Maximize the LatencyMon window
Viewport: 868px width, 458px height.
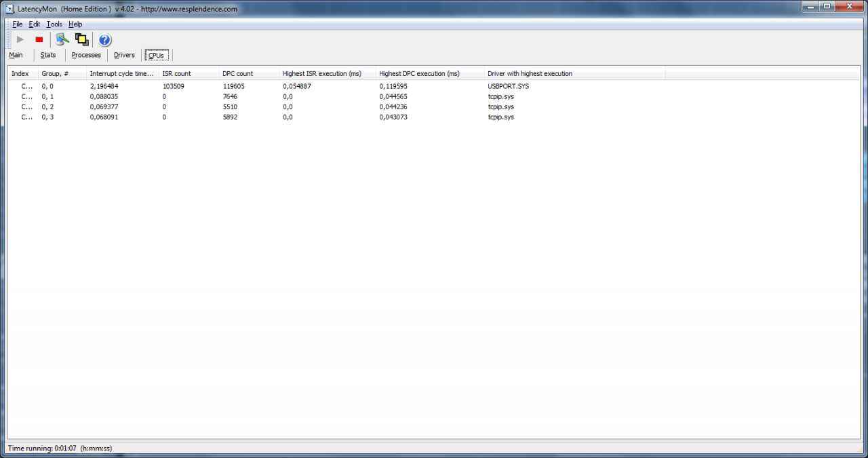(x=827, y=6)
